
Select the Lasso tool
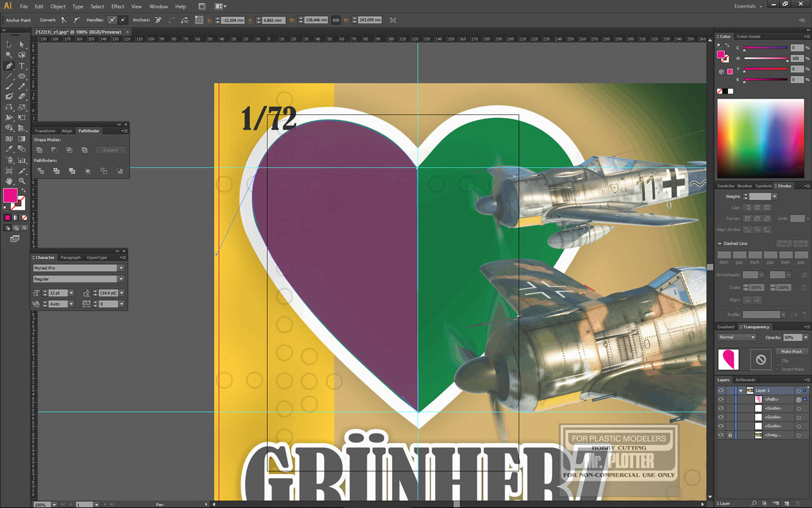click(21, 56)
